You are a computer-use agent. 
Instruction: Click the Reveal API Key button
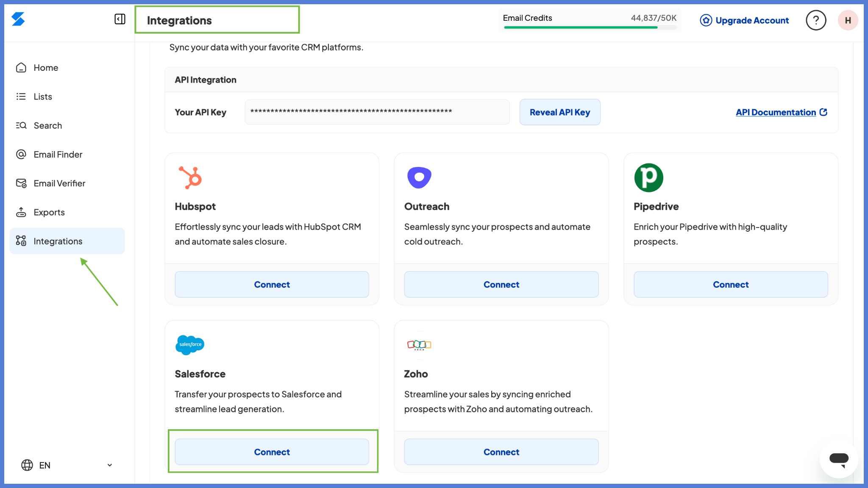click(560, 112)
